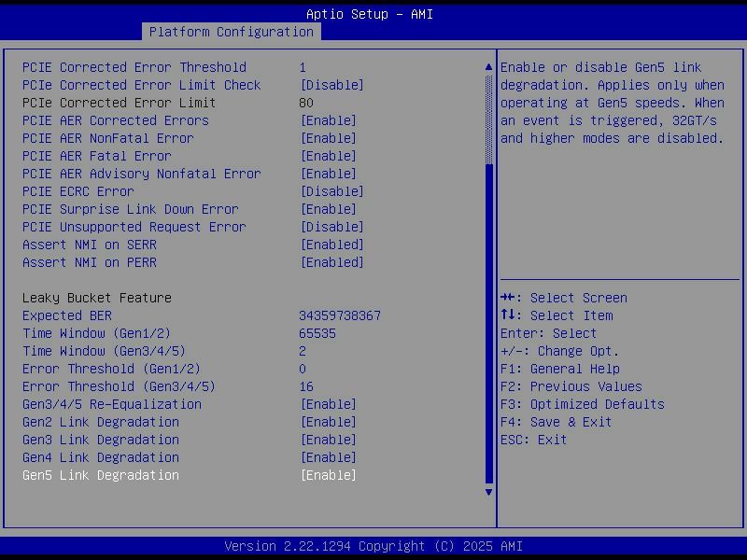Click the vertical scrollbar thumb
The height and width of the screenshot is (560, 747).
point(488,323)
